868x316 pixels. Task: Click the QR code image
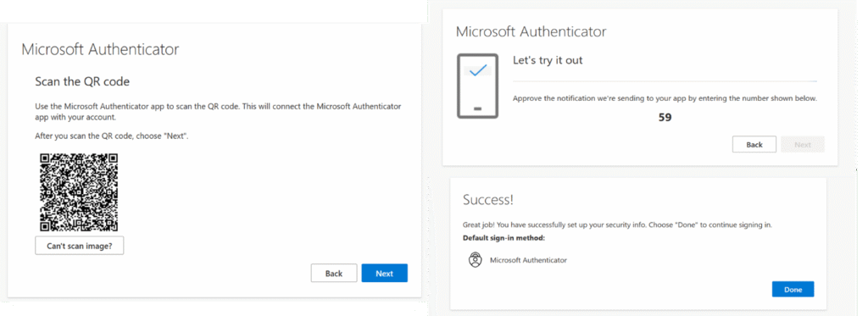click(x=79, y=192)
